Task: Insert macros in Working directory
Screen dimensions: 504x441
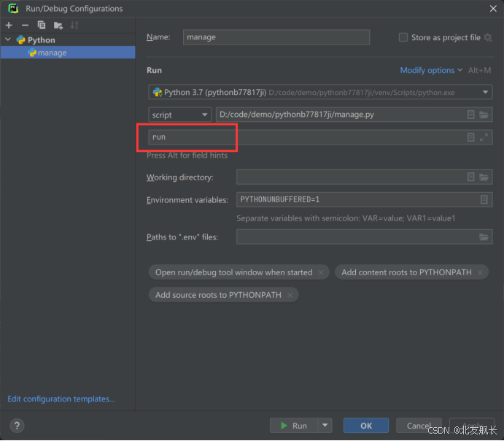Action: [x=470, y=177]
